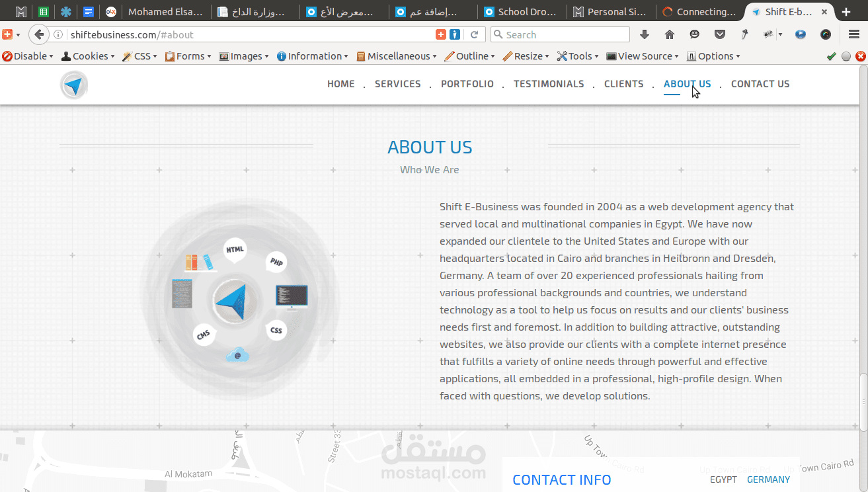Image resolution: width=868 pixels, height=492 pixels.
Task: Open the Images dropdown menu
Action: 244,56
